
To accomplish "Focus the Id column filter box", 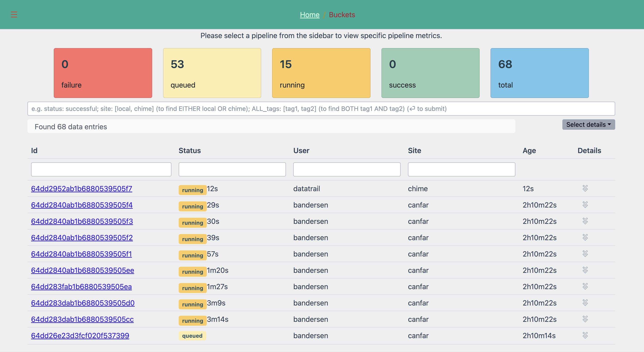I will tap(101, 169).
